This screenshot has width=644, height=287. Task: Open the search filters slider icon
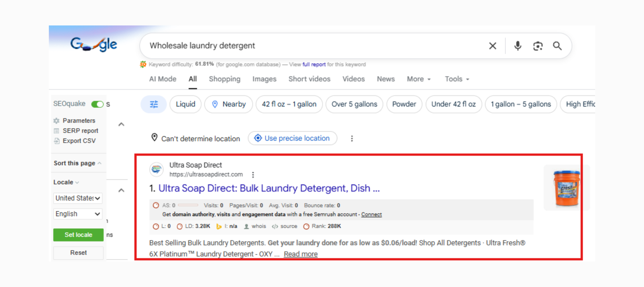pos(154,104)
